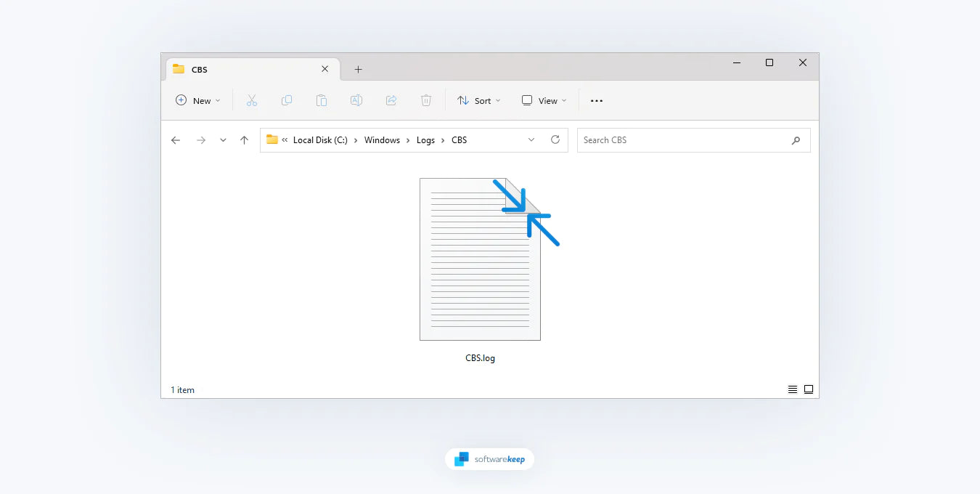Click the Cut scissors icon
The height and width of the screenshot is (494, 980).
[252, 101]
